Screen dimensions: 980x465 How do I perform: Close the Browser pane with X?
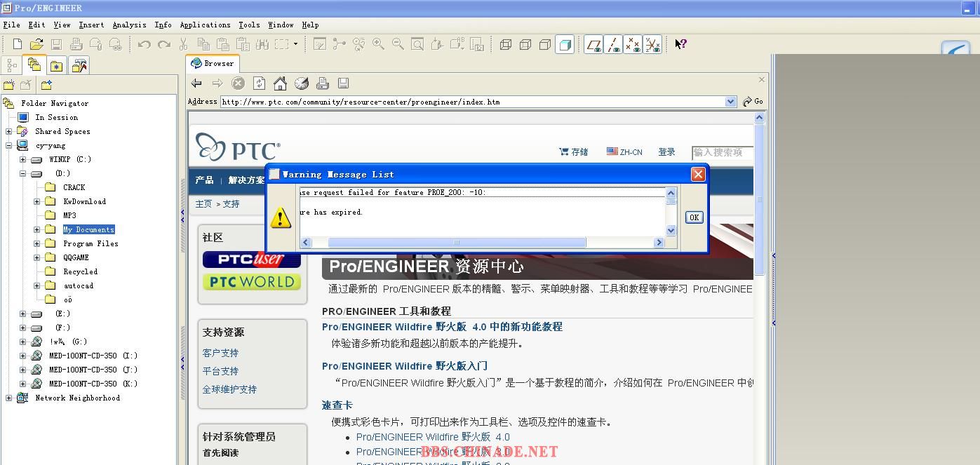click(x=762, y=79)
